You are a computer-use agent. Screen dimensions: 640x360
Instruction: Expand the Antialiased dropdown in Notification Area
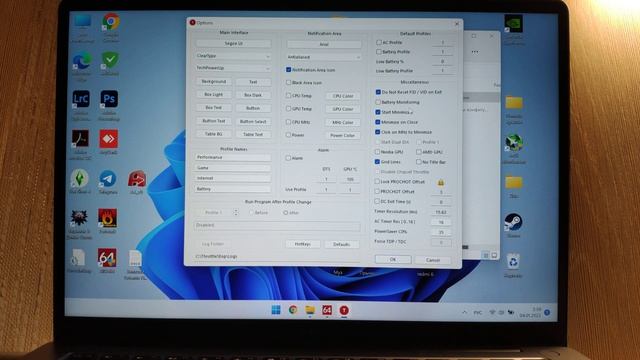324,57
